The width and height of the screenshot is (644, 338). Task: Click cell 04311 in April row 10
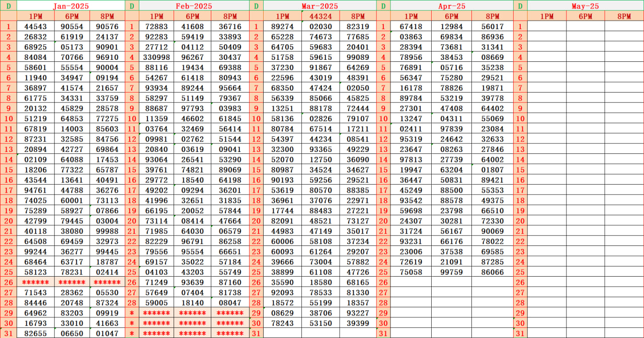(451, 119)
